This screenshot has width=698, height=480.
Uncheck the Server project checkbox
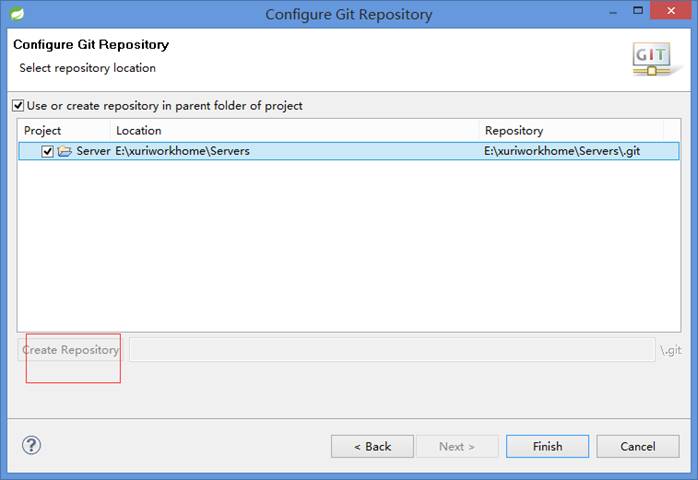(48, 151)
